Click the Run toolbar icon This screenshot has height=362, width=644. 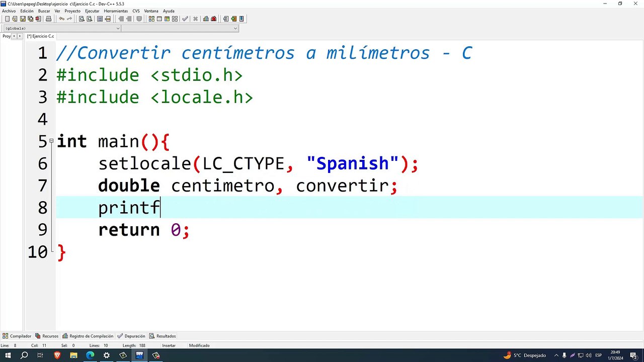[159, 19]
